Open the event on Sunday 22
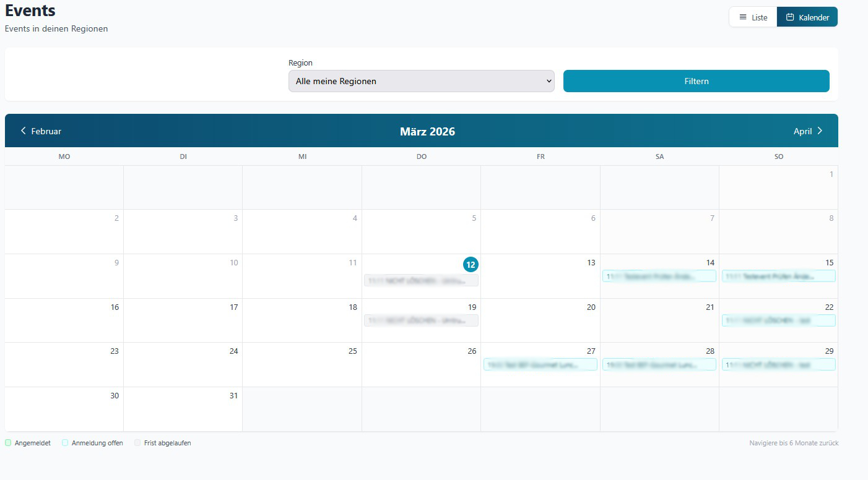This screenshot has height=480, width=868. (x=778, y=320)
